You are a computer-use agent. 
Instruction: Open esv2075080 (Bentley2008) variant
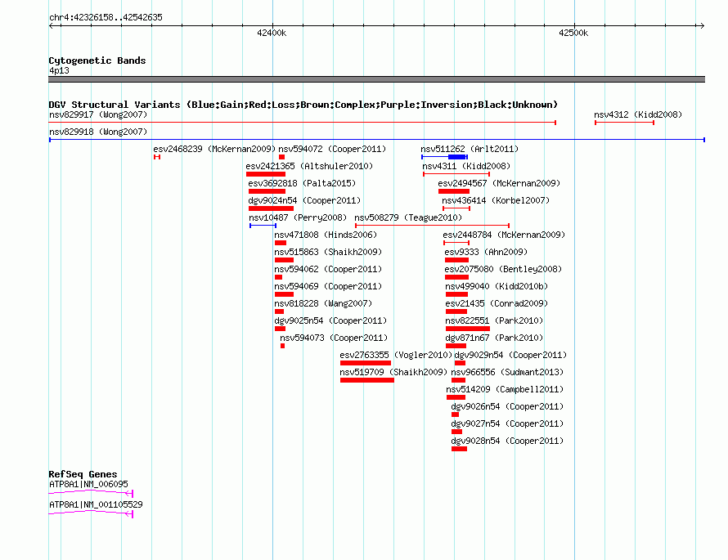click(503, 269)
